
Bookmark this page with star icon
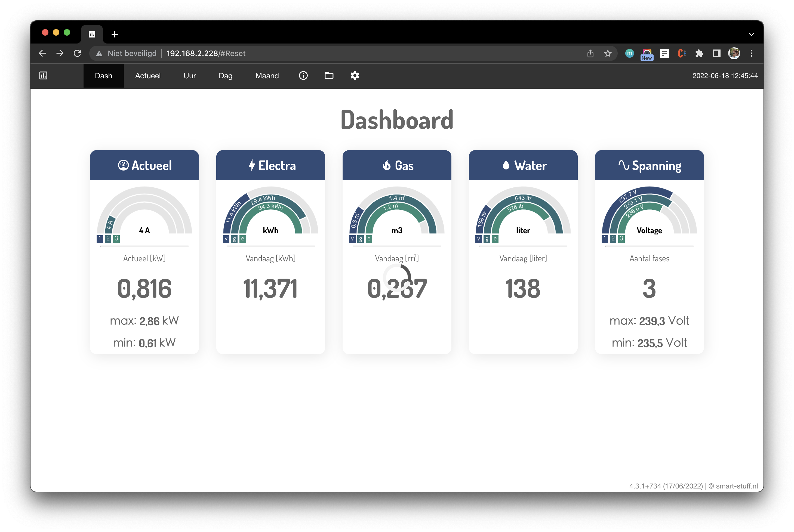click(x=608, y=53)
